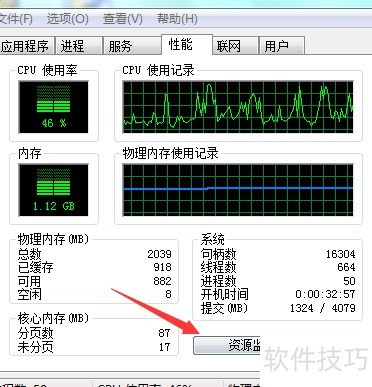Click the 线程数 value 664
Viewport: 372px width, 387px height.
[346, 267]
